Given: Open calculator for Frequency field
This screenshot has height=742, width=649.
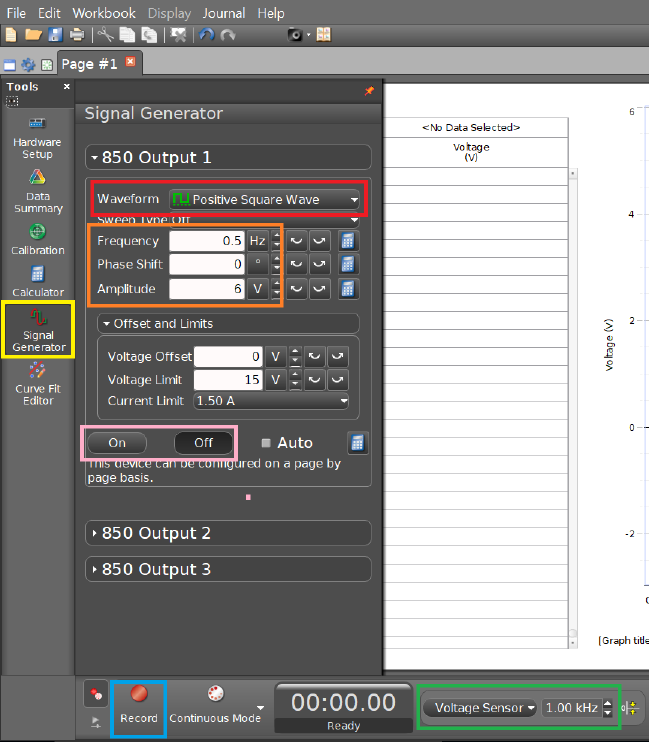Looking at the screenshot, I should 348,241.
